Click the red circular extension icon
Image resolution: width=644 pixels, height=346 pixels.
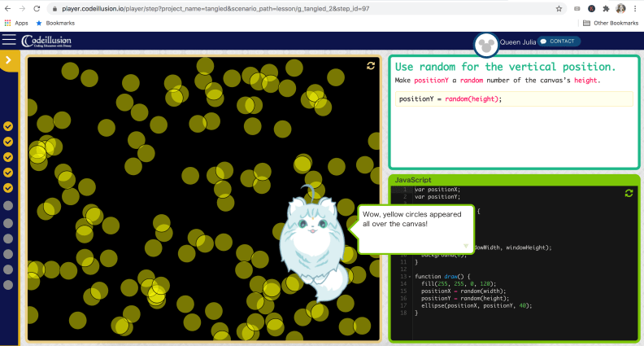tap(591, 9)
